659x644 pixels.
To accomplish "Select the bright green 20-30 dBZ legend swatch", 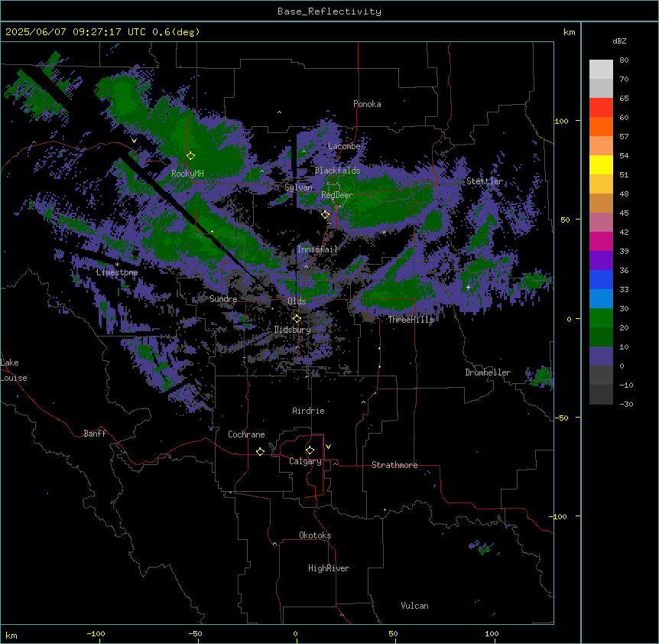I will [x=601, y=318].
